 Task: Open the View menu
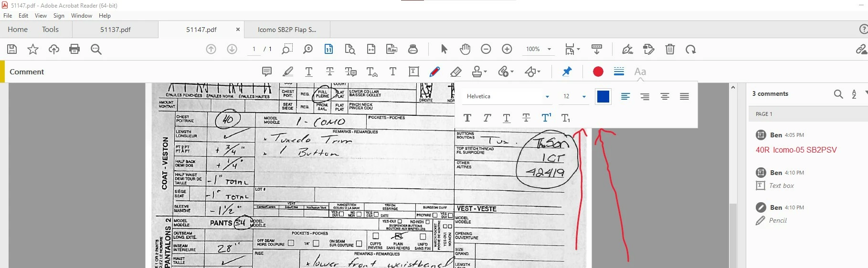41,16
